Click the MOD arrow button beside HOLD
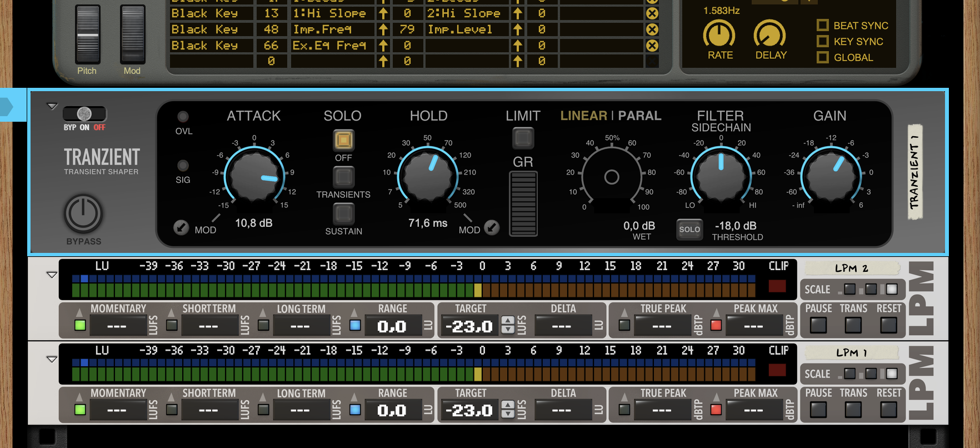980x448 pixels. tap(492, 227)
